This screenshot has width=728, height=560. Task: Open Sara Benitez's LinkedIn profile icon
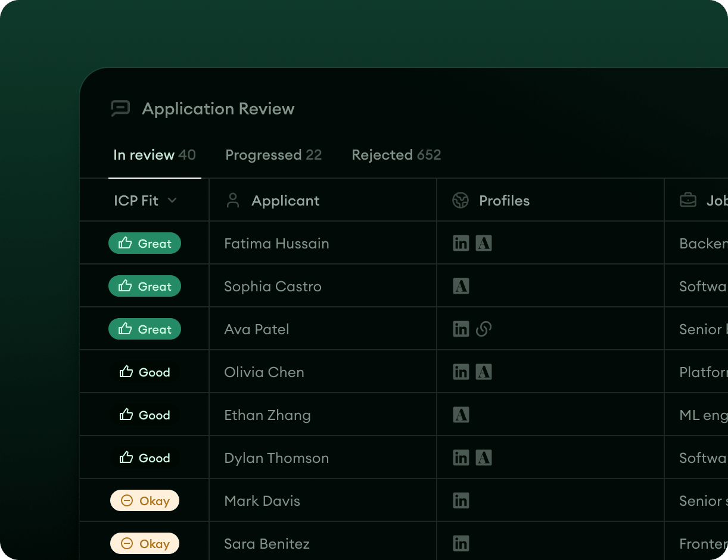[x=461, y=543]
